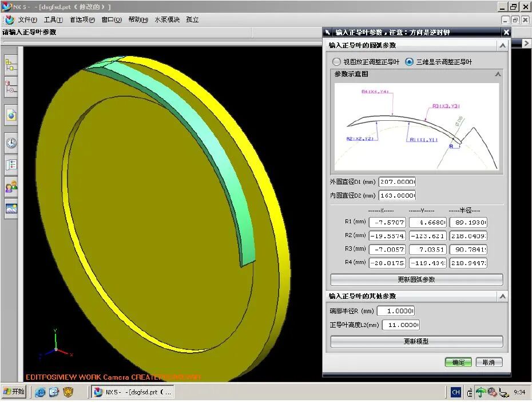Click the guide vane height L2 field
The width and height of the screenshot is (532, 402).
(x=401, y=325)
